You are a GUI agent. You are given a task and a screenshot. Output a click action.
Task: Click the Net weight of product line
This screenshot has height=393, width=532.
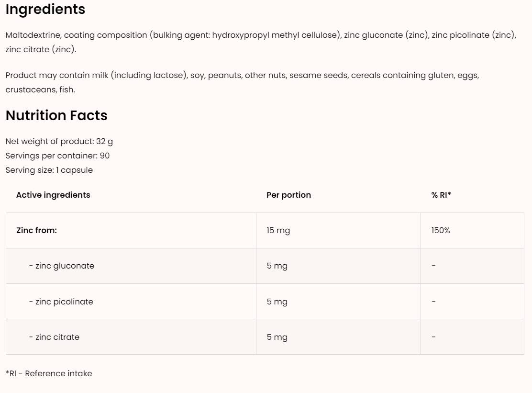point(59,141)
